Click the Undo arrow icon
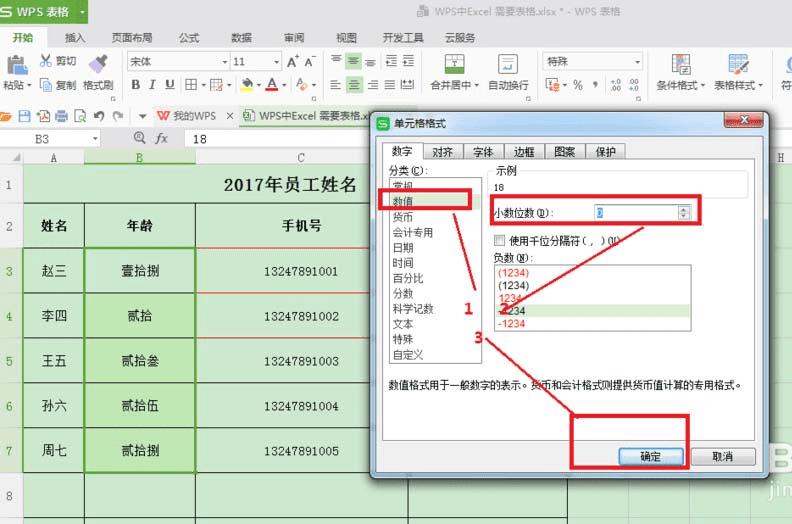Viewport: 792px width, 524px height. point(99,116)
